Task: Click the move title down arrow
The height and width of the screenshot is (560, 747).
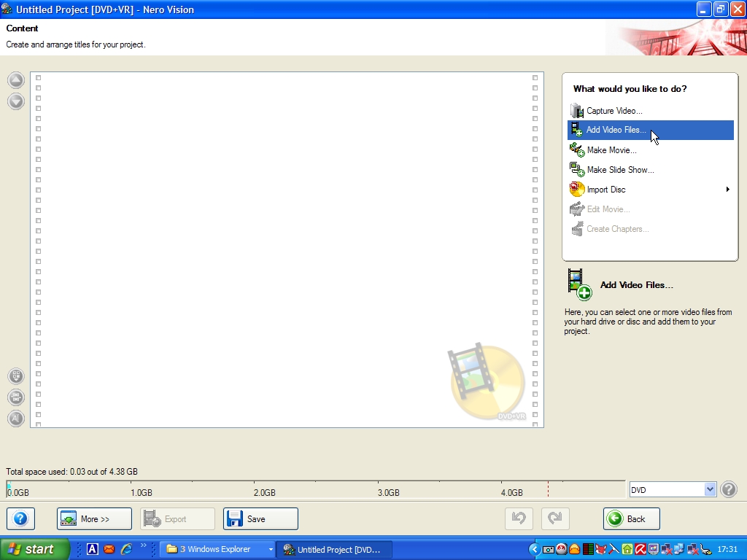Action: coord(16,101)
